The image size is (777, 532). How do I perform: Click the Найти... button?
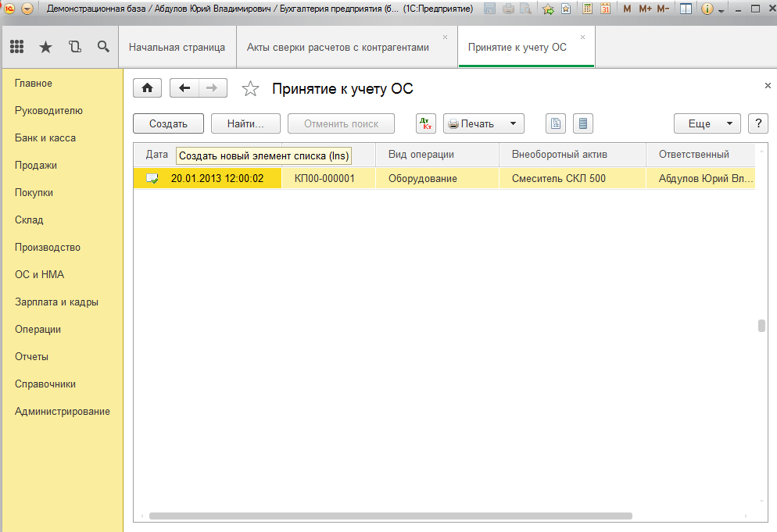245,123
